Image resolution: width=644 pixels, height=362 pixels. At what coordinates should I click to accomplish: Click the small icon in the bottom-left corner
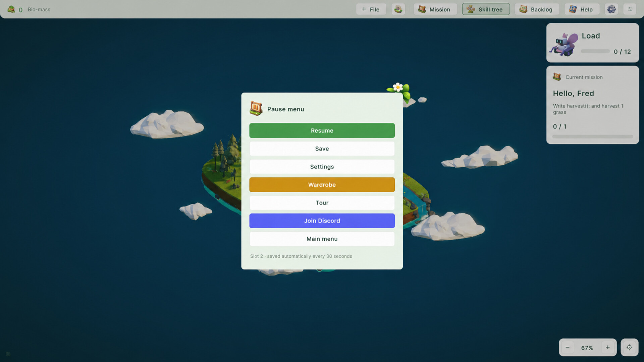8,354
